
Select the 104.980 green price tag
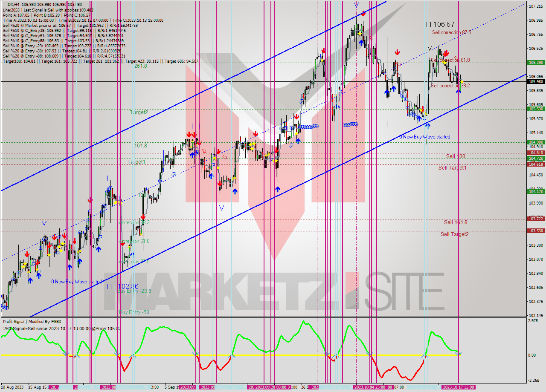(x=536, y=142)
